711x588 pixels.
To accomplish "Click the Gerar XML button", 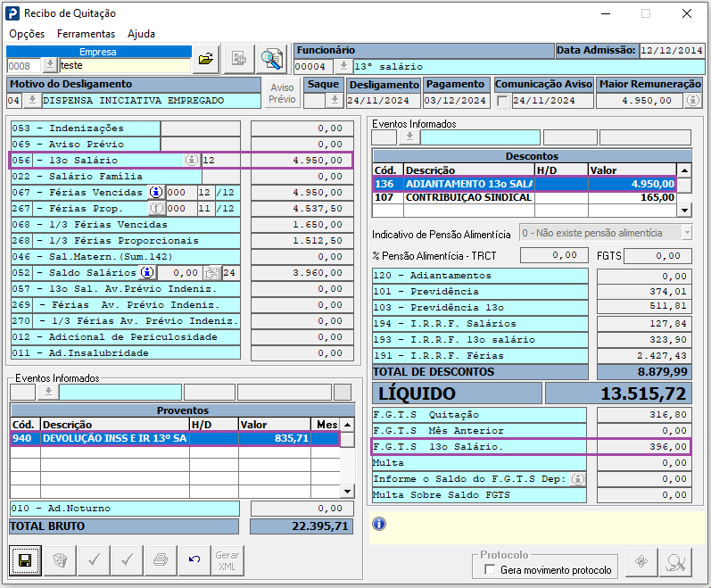I will pyautogui.click(x=227, y=560).
